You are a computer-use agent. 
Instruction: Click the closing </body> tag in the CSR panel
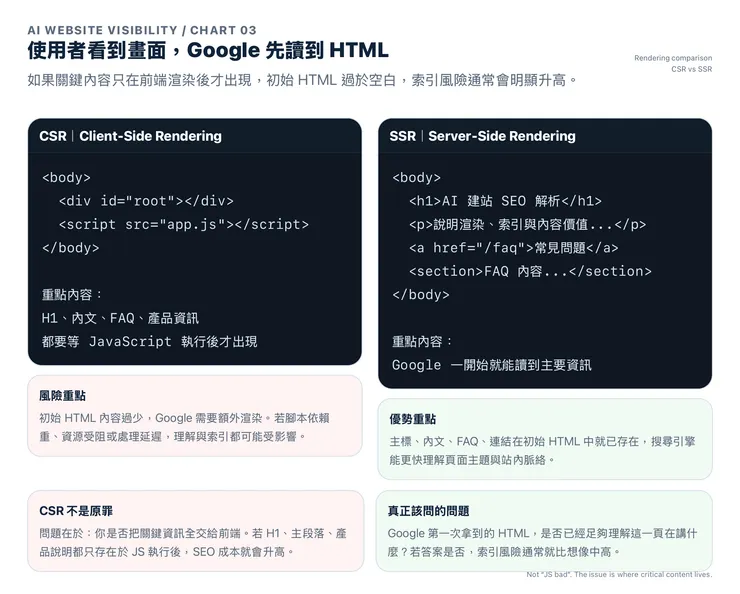(x=70, y=248)
